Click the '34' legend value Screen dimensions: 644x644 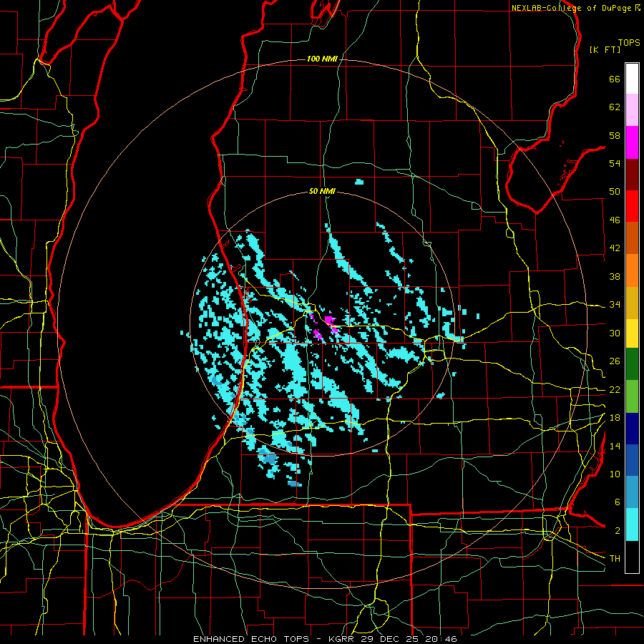point(615,305)
